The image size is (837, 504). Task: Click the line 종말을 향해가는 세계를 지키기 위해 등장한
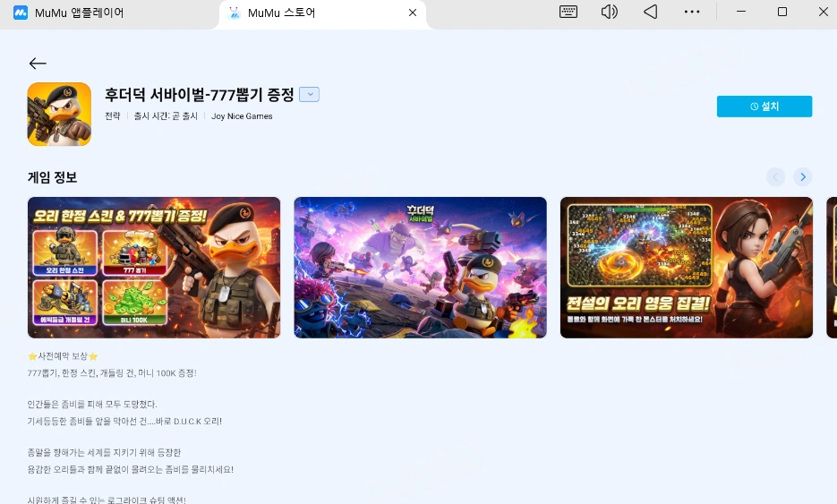coord(104,453)
